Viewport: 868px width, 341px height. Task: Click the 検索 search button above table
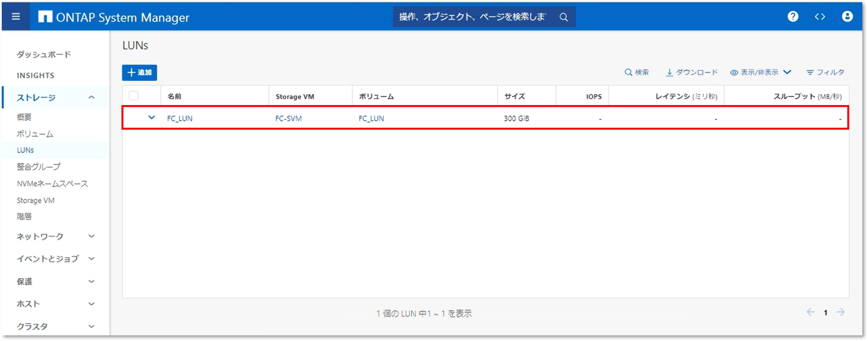coord(636,72)
